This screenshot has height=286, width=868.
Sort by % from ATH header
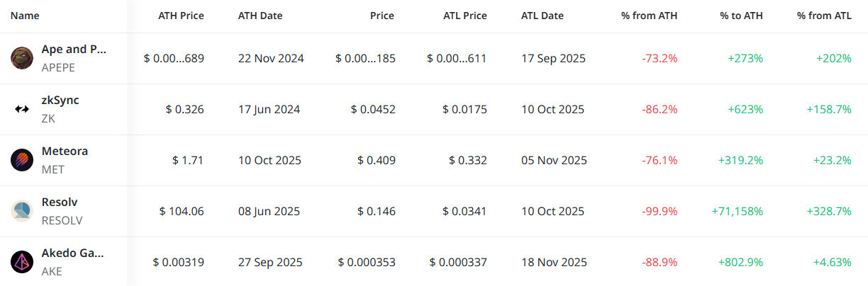pyautogui.click(x=649, y=16)
